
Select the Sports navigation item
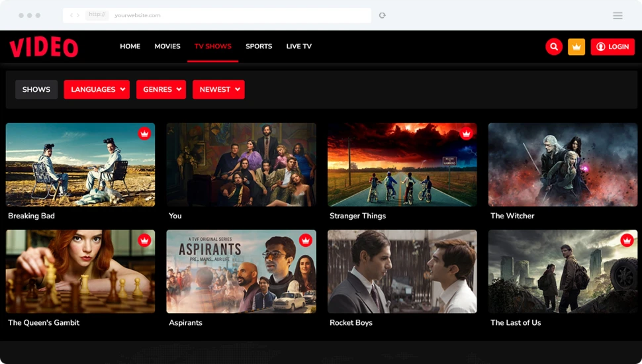pyautogui.click(x=259, y=47)
